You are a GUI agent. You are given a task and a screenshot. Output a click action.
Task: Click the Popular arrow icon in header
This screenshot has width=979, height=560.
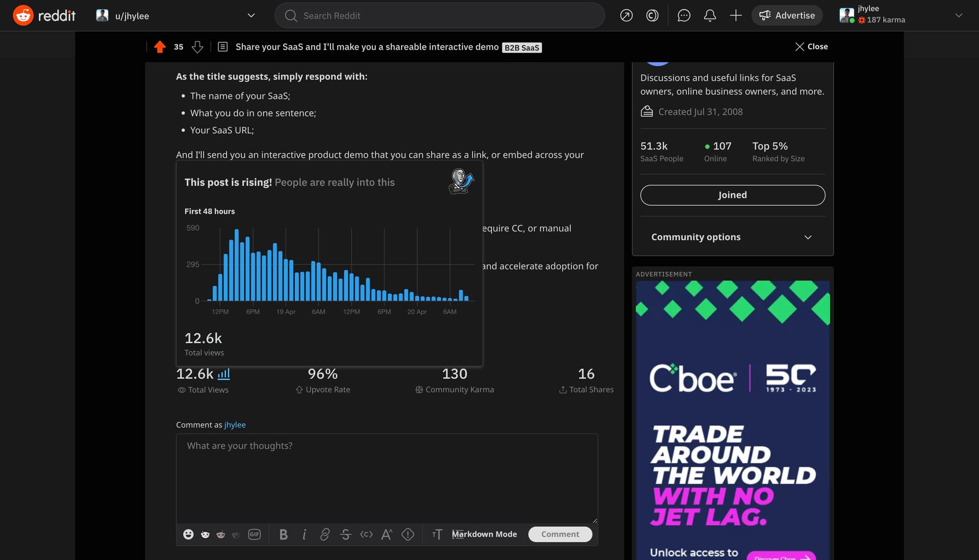(626, 16)
